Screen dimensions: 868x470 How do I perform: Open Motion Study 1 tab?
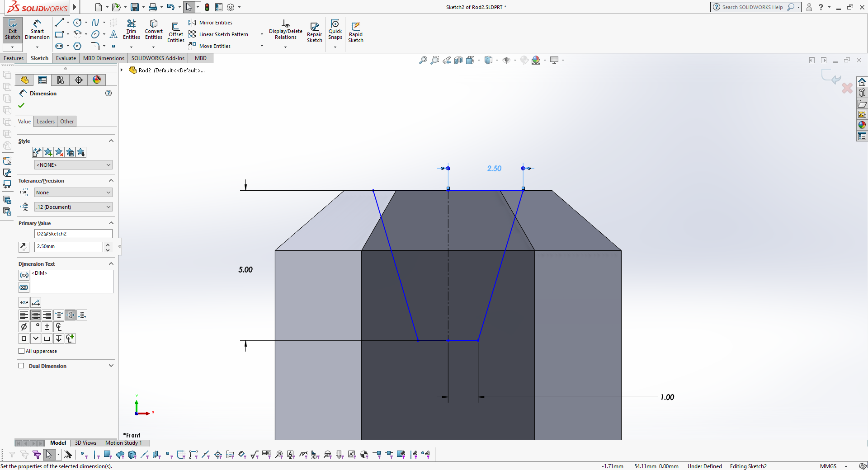click(x=123, y=443)
